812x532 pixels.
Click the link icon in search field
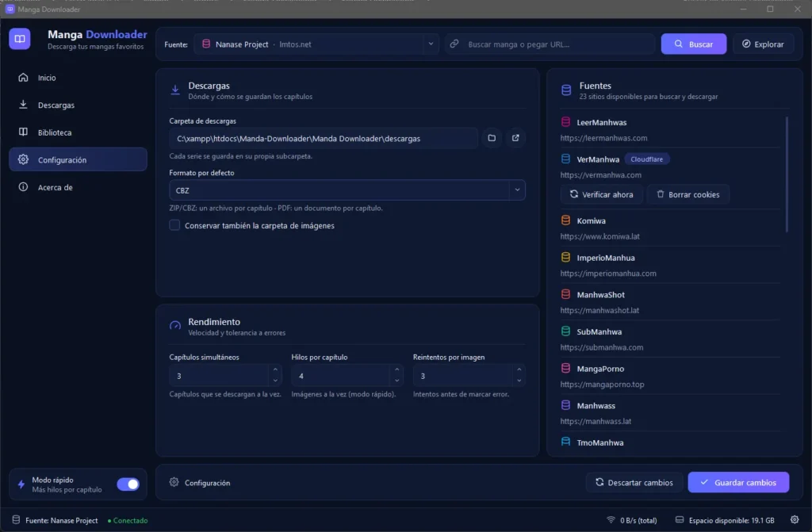(454, 44)
